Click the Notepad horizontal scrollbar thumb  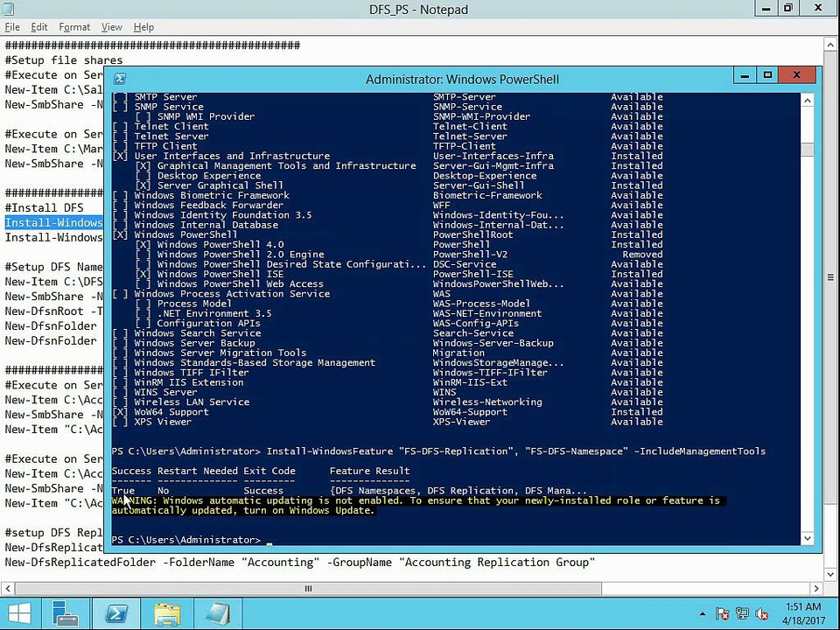click(308, 588)
